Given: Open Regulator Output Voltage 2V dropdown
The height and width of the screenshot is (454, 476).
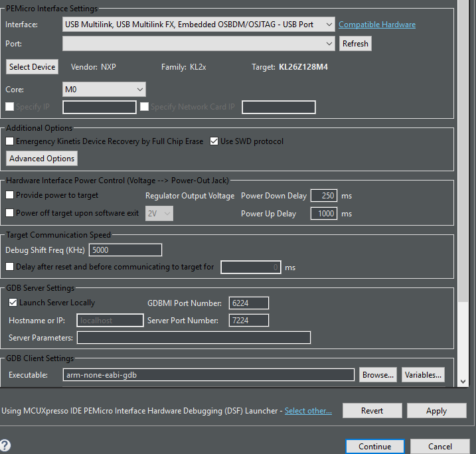Looking at the screenshot, I should click(x=159, y=213).
